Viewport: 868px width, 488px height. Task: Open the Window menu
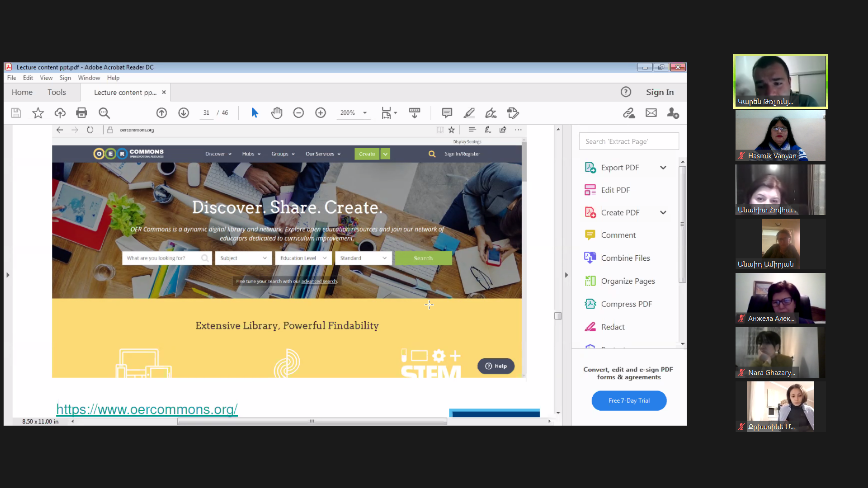pos(89,78)
